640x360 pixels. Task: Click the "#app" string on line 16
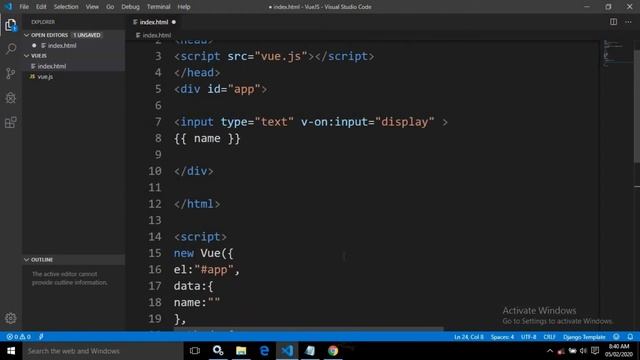click(214, 269)
